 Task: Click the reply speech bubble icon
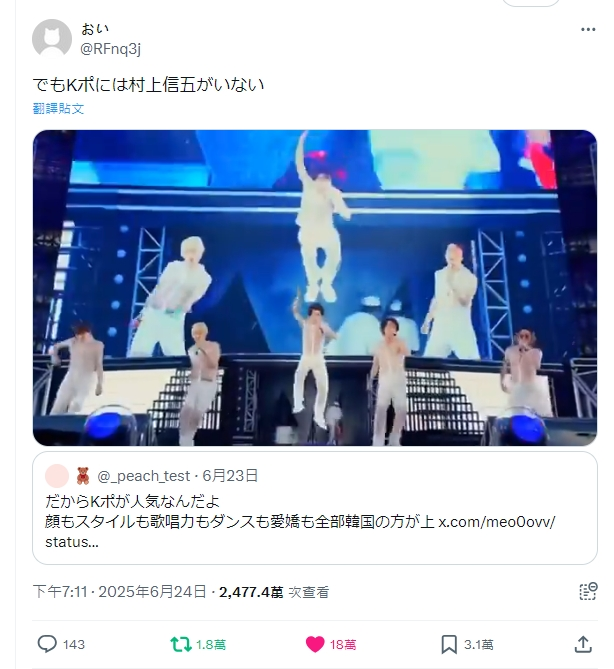(47, 644)
